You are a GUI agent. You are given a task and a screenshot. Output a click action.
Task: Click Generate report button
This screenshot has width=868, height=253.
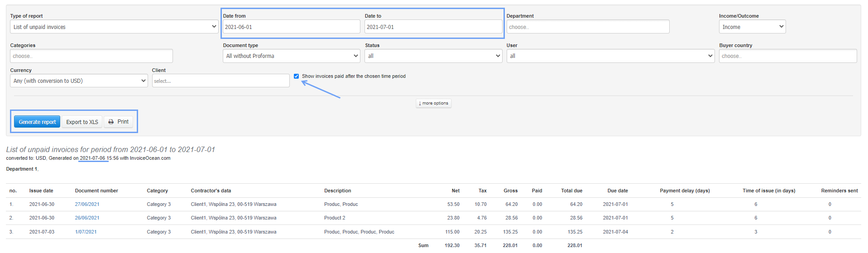(x=37, y=122)
